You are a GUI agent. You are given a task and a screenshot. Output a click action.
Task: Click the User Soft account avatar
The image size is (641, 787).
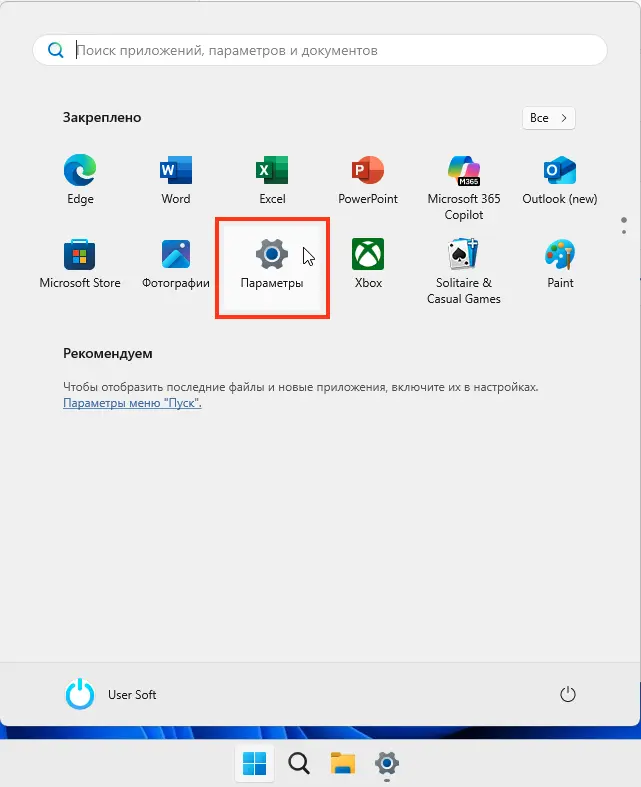pos(80,695)
